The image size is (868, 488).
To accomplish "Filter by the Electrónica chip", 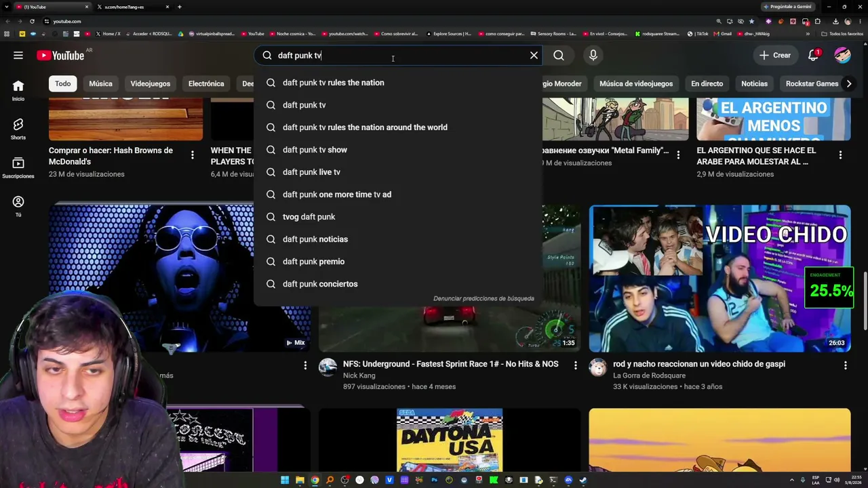I will [206, 83].
